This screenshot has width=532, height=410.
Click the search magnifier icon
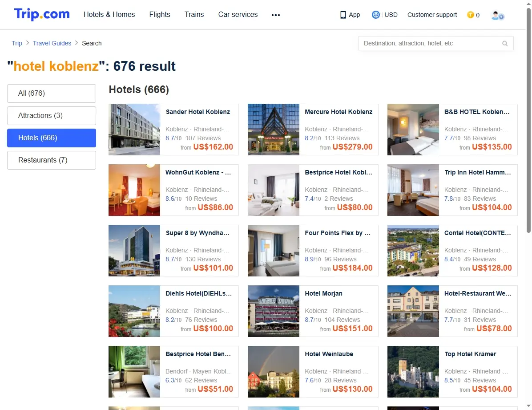pyautogui.click(x=505, y=44)
